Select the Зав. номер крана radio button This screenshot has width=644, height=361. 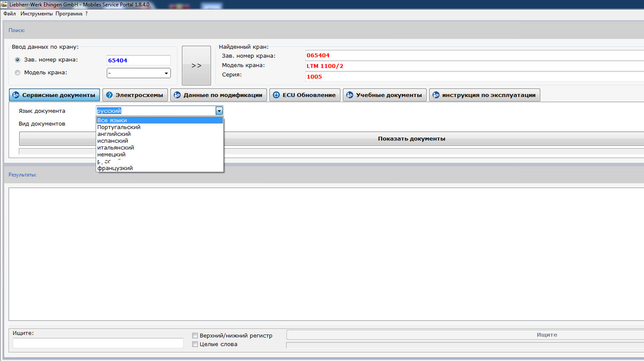(x=18, y=60)
